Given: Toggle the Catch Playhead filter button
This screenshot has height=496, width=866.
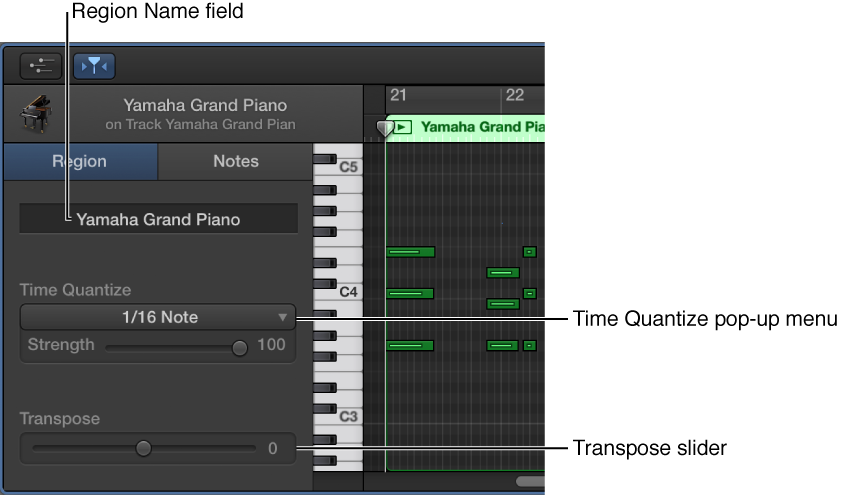Looking at the screenshot, I should [x=94, y=66].
